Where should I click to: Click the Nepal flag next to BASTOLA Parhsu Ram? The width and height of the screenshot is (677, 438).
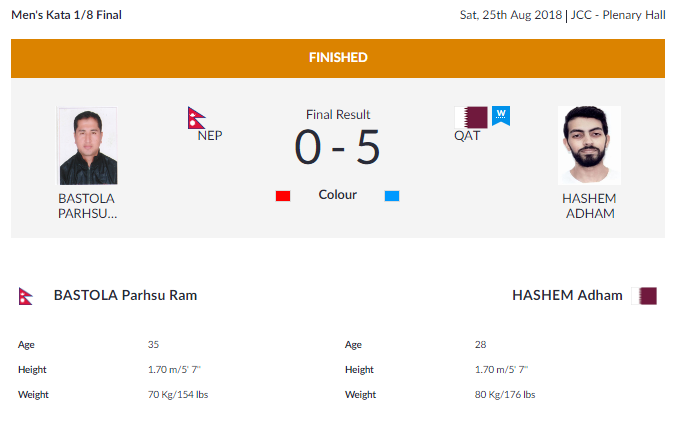pyautogui.click(x=25, y=296)
